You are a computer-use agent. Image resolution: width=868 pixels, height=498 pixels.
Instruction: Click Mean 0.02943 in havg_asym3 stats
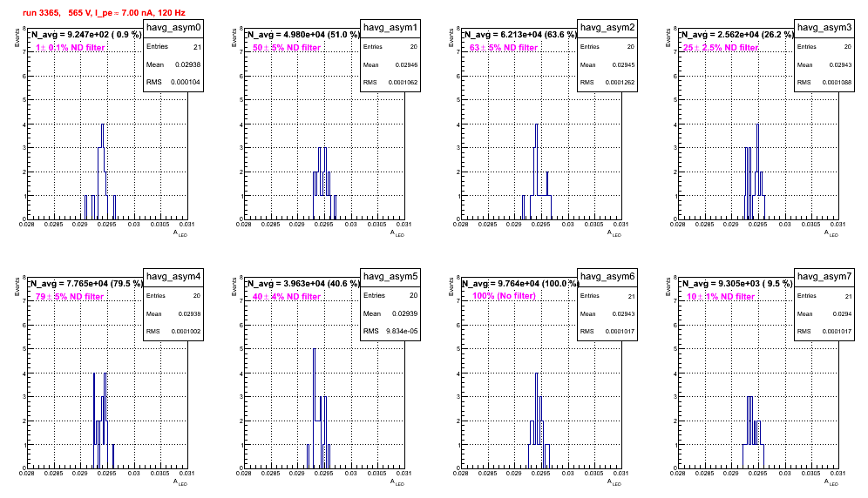[x=824, y=64]
